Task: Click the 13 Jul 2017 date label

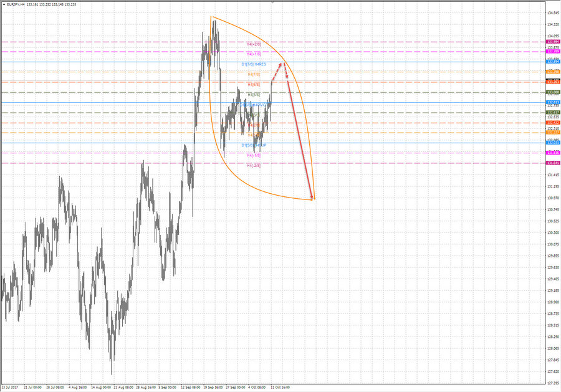Action: [9, 388]
